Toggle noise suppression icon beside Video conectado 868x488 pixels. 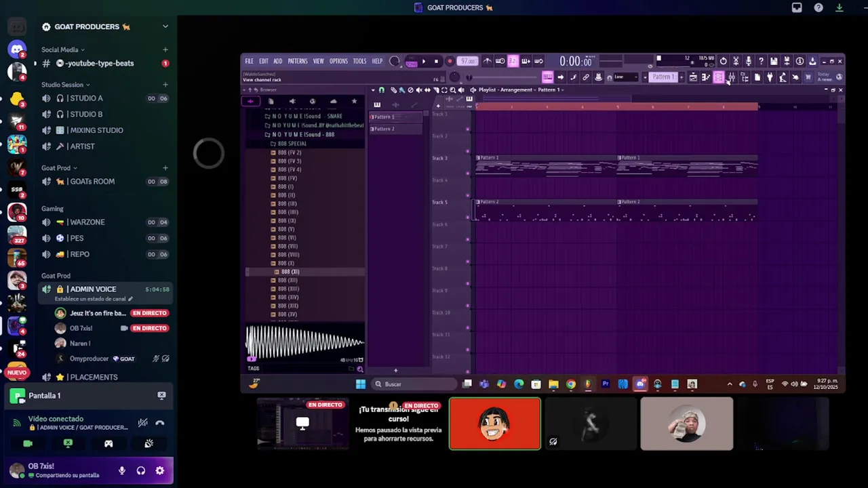(142, 423)
